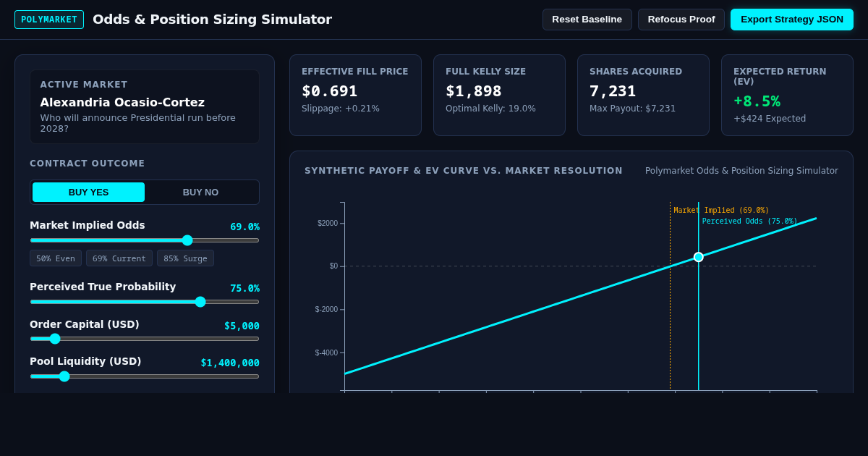The width and height of the screenshot is (868, 456).
Task: Click the Odds & Position Sizing Simulator title
Action: pyautogui.click(x=212, y=20)
